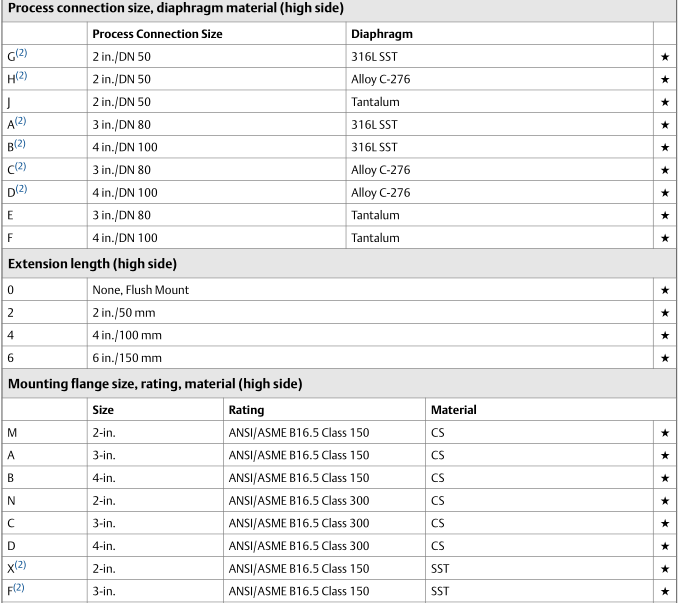Click the star in the 4 in./DN 100 Tantalum row
This screenshot has width=679, height=603.
pos(665,238)
